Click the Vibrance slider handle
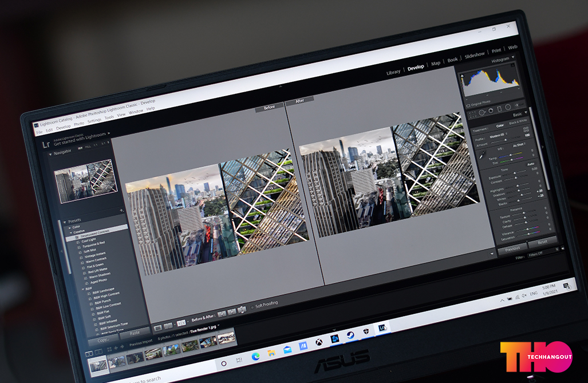This screenshot has height=383, width=588. click(528, 229)
